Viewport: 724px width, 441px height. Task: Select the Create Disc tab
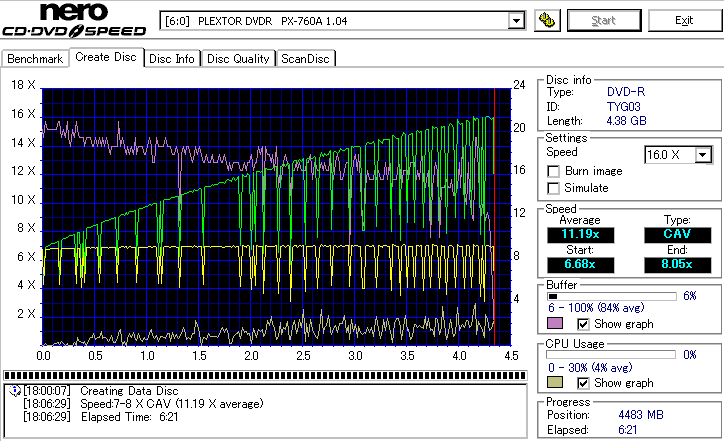tap(106, 57)
